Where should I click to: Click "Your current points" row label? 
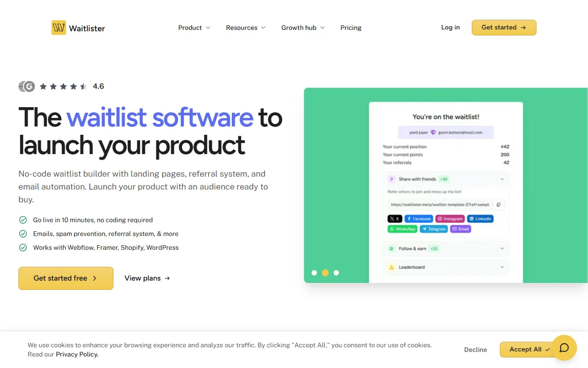(x=403, y=155)
